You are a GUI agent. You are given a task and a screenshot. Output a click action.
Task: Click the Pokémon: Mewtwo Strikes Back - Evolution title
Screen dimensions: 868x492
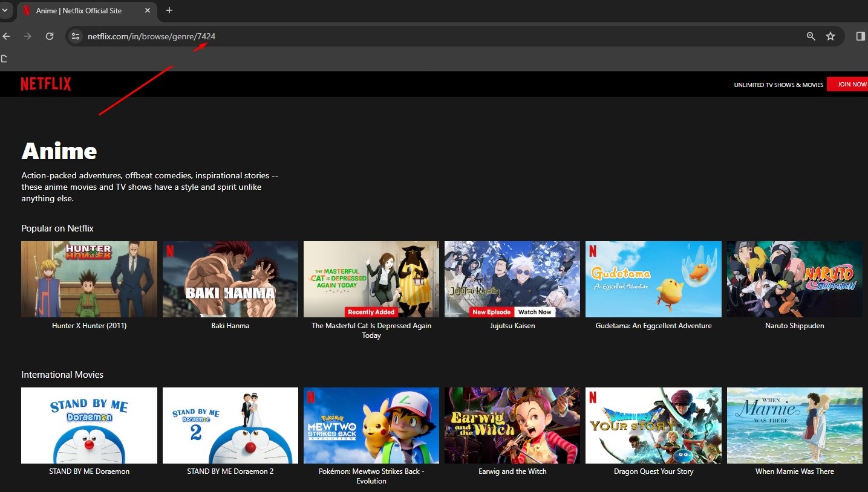coord(371,476)
